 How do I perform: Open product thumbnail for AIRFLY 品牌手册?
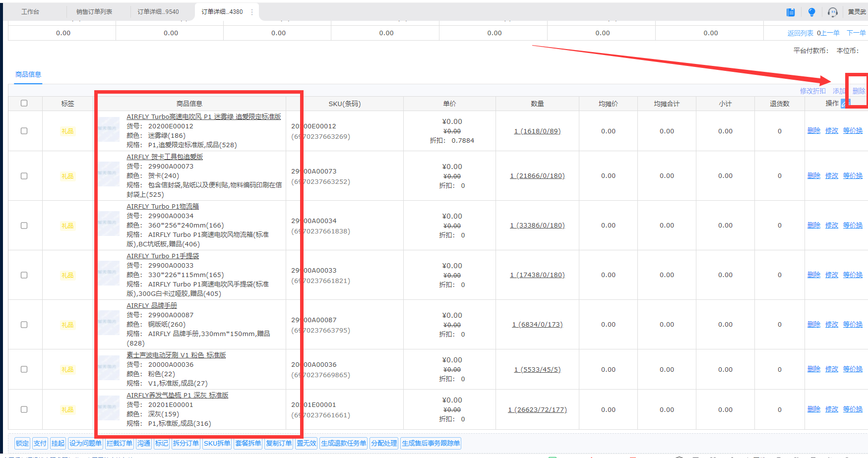[108, 322]
